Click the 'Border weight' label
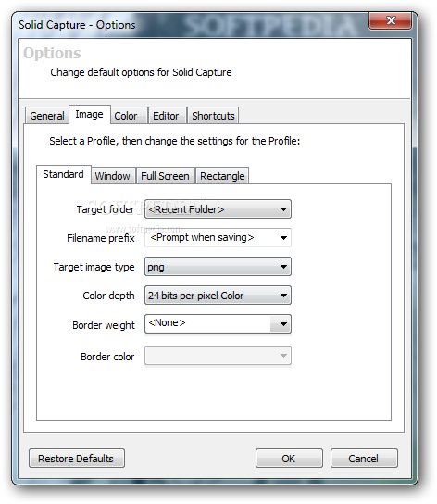This screenshot has height=504, width=437. click(x=104, y=325)
